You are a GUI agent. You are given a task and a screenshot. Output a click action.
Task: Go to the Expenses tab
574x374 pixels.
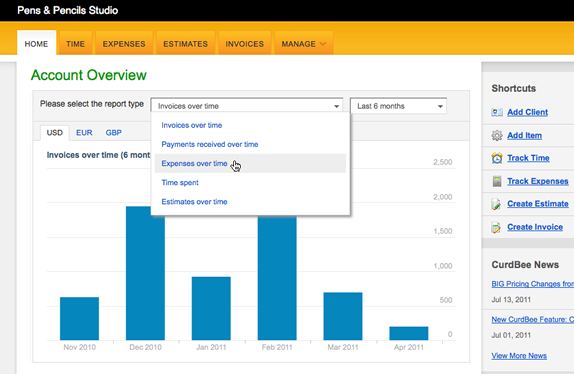[x=124, y=43]
